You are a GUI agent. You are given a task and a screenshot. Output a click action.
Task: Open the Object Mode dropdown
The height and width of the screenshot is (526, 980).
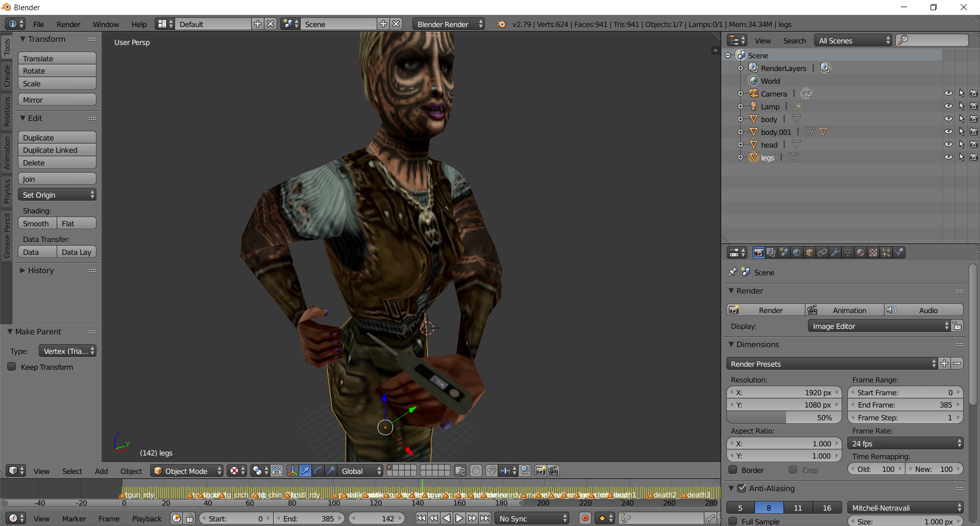(187, 471)
